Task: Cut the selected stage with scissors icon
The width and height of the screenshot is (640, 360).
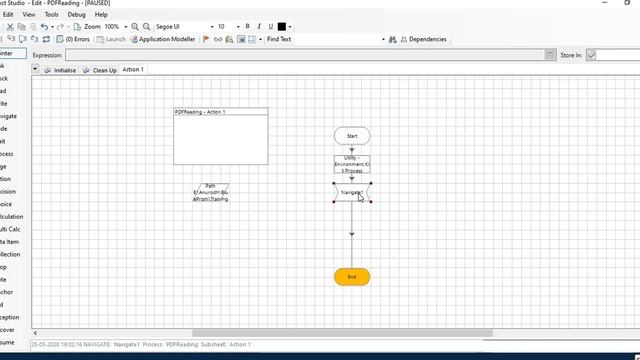Action: 10,27
